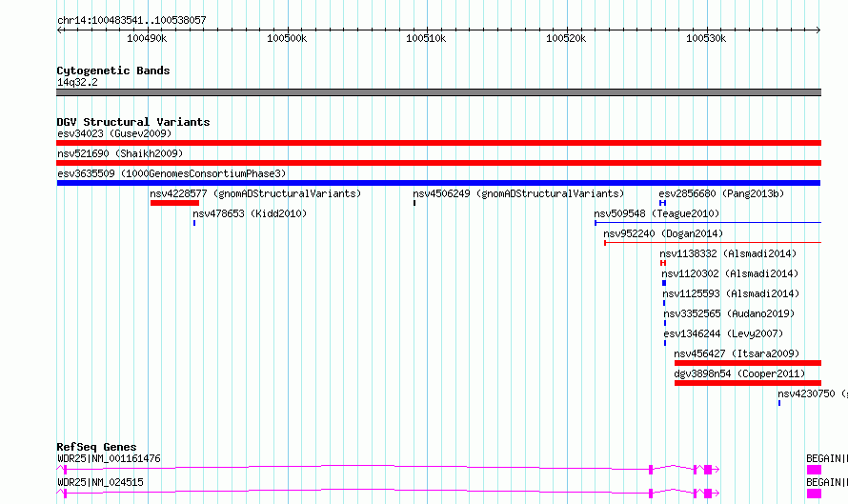Click the left arrow end of ruler
This screenshot has height=504, width=848.
click(59, 30)
